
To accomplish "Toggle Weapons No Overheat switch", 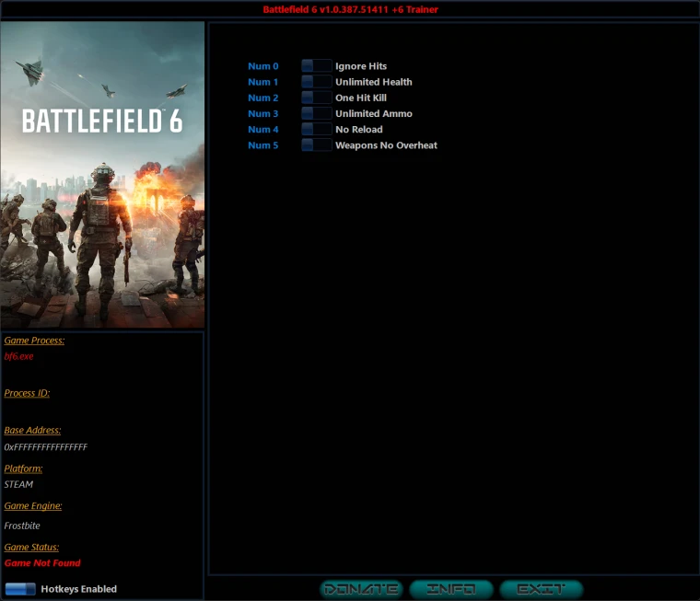I will tap(316, 144).
